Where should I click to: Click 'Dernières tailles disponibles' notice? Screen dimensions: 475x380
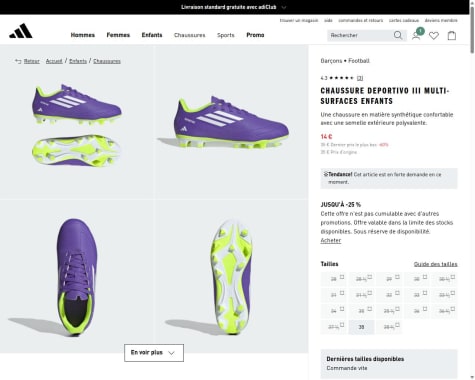point(389,364)
